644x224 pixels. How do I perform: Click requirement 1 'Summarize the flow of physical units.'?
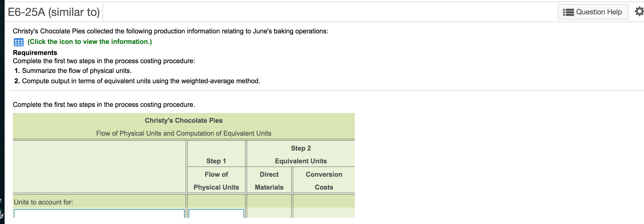tap(77, 71)
